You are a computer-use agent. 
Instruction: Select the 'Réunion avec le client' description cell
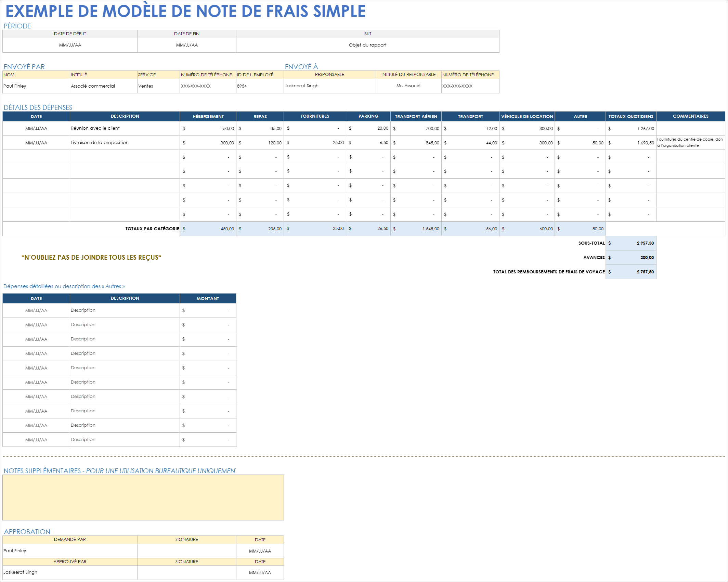(125, 128)
